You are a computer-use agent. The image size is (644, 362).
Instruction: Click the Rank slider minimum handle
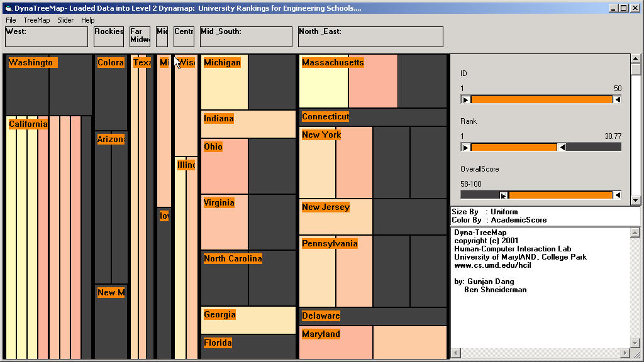coord(465,147)
